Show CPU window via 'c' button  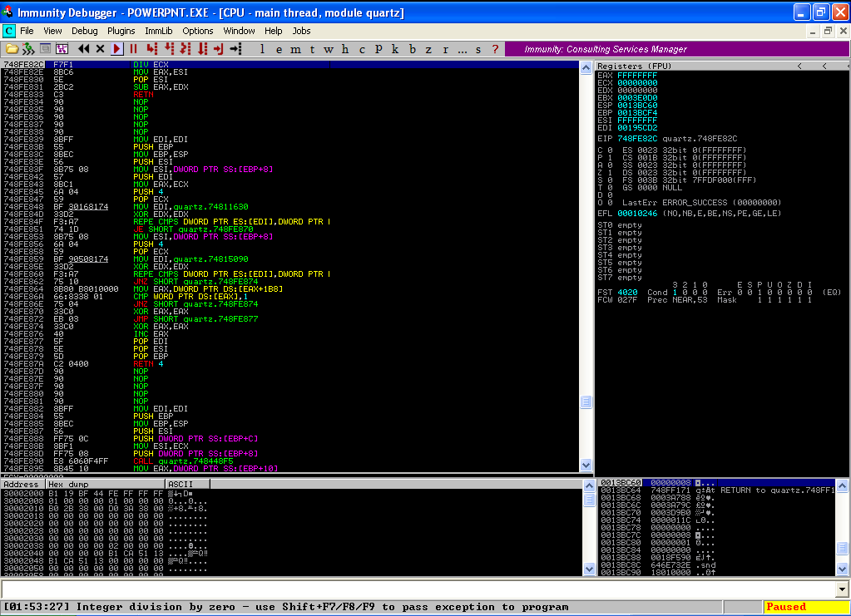pos(362,49)
